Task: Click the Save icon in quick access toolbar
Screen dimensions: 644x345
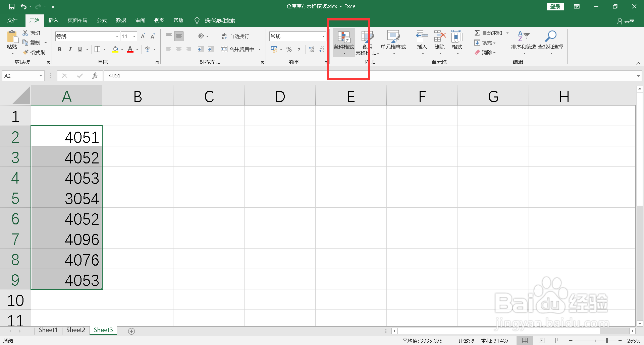Action: pos(11,6)
